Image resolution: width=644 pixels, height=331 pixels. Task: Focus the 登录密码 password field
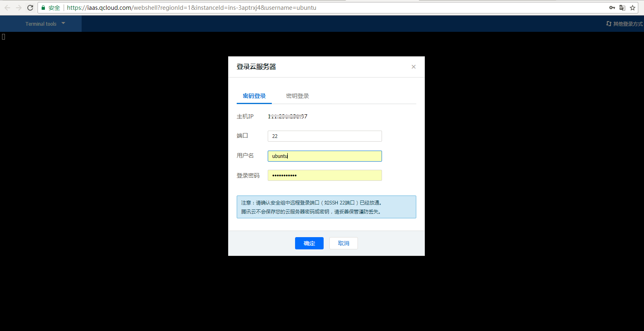pyautogui.click(x=325, y=175)
